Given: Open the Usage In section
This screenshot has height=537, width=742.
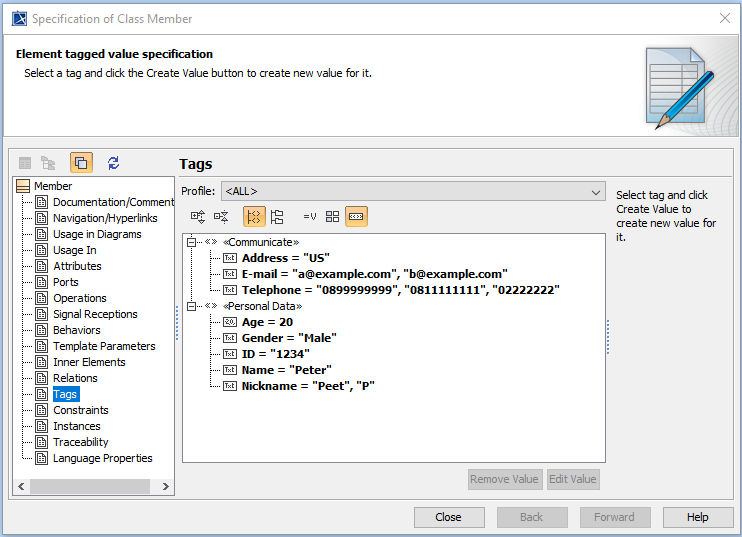Looking at the screenshot, I should [x=75, y=250].
